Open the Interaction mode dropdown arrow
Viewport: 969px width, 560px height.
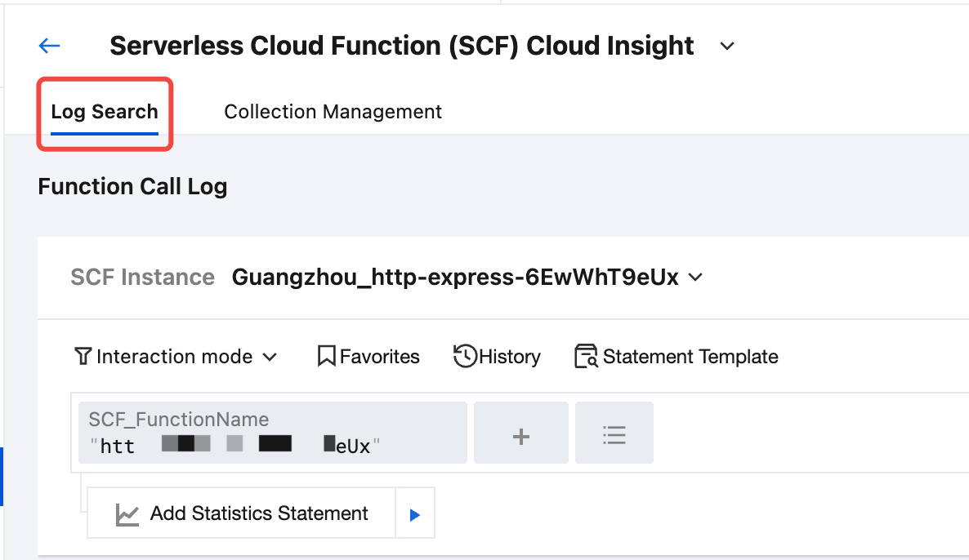[x=270, y=358]
